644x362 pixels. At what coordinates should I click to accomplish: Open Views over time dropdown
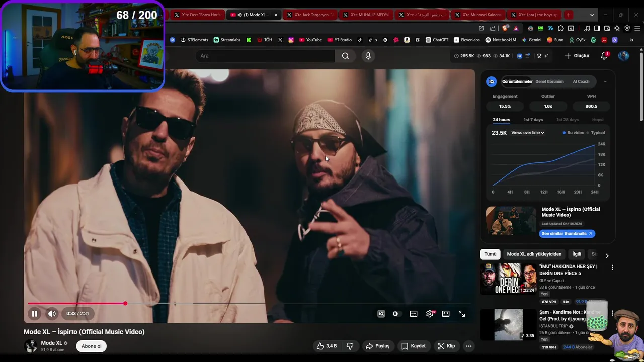(528, 133)
